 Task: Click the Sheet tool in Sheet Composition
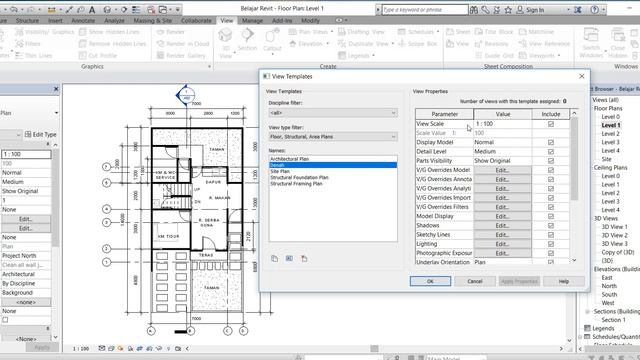[458, 32]
